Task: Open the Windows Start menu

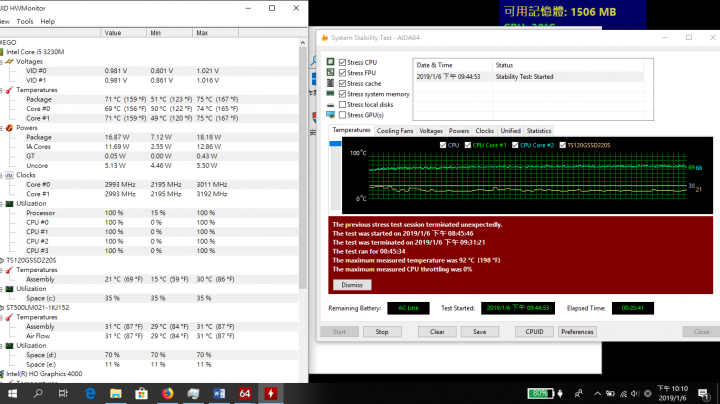Action: coord(12,393)
